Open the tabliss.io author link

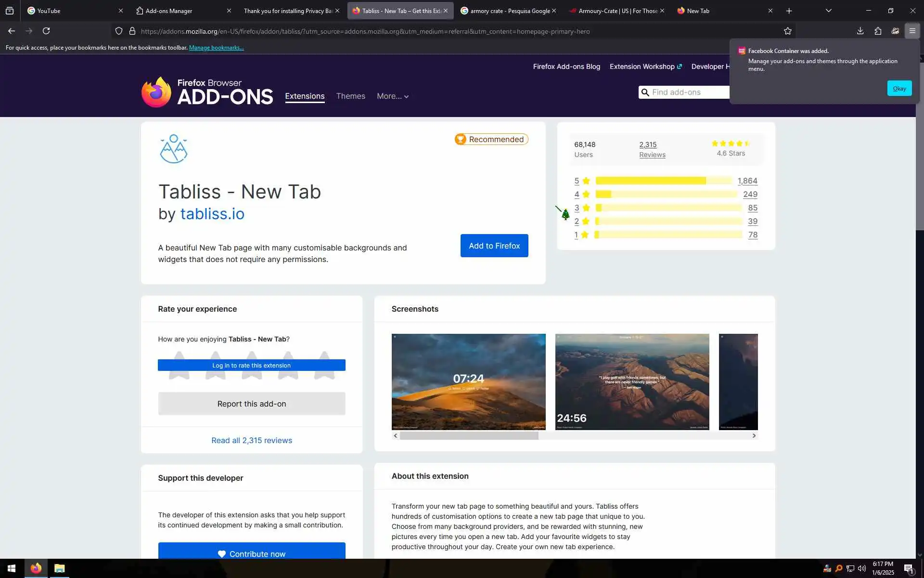pos(212,214)
